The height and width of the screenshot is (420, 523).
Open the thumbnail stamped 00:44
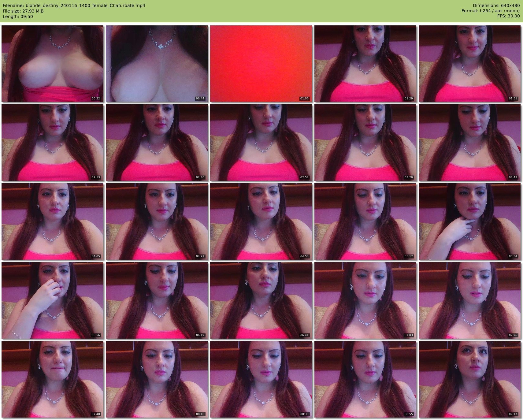[157, 64]
